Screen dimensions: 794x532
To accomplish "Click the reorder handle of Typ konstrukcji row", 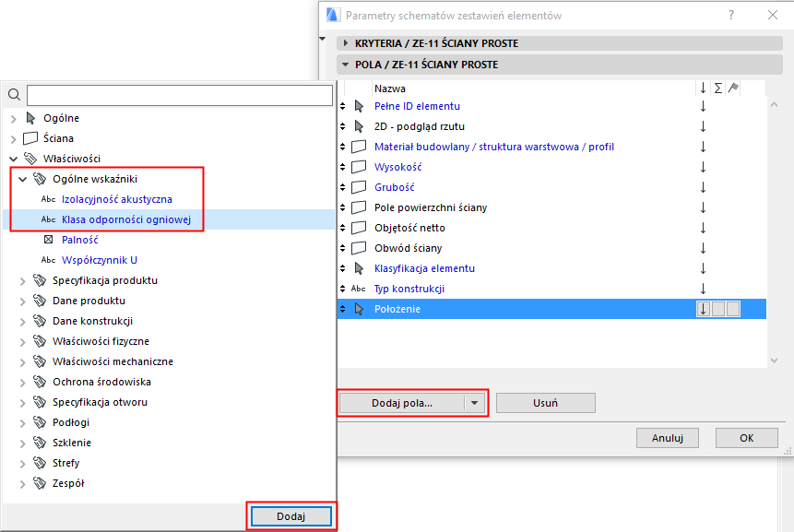I will (343, 289).
